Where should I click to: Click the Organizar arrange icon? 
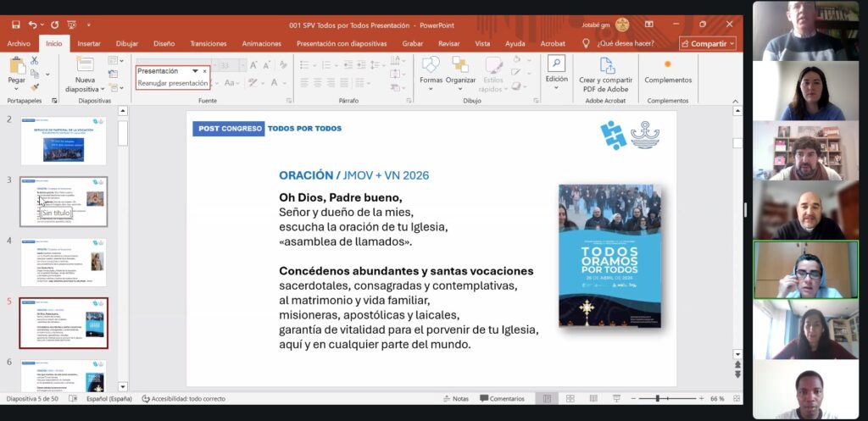(460, 66)
